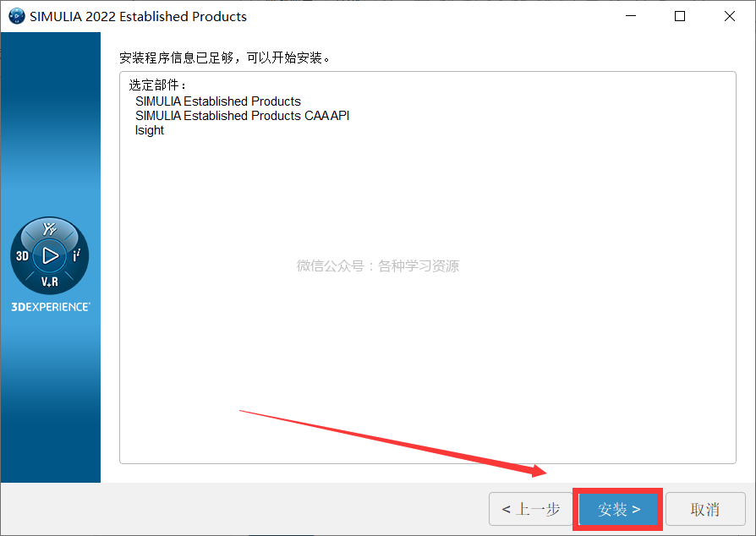Click the '安装程序信息已足够' message text

(x=225, y=57)
